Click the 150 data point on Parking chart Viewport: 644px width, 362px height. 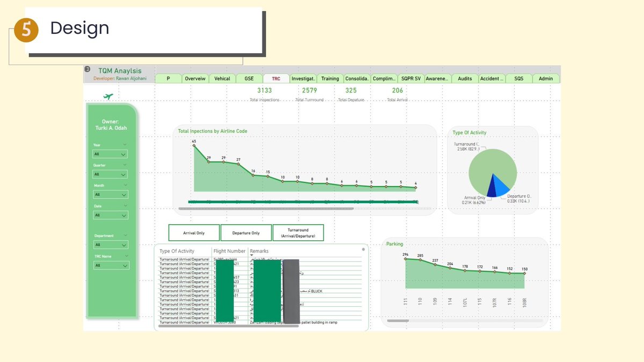tap(524, 274)
